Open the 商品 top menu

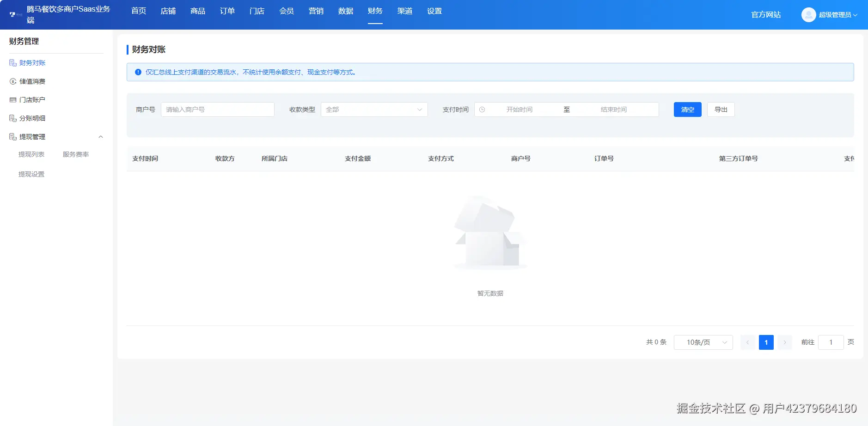click(x=198, y=11)
